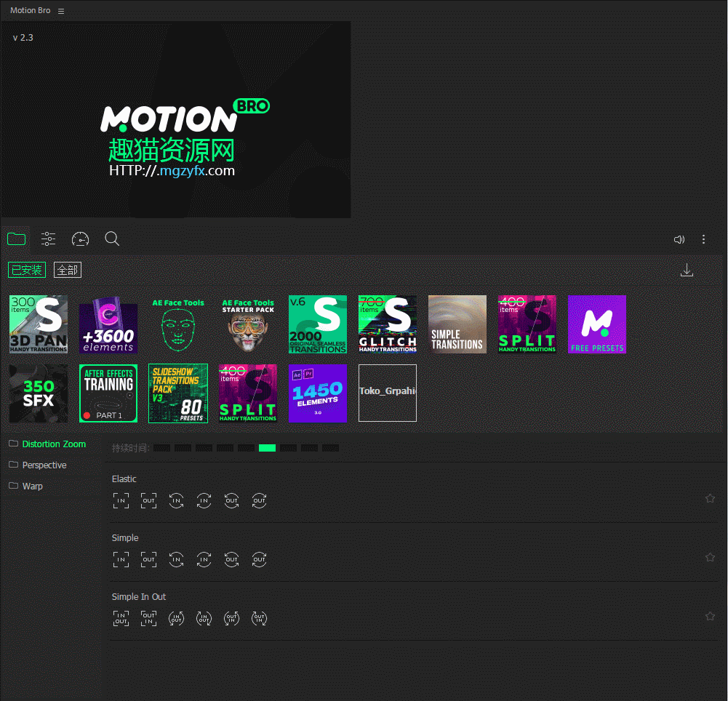
Task: Open the 1450 Elements pack
Action: point(318,393)
